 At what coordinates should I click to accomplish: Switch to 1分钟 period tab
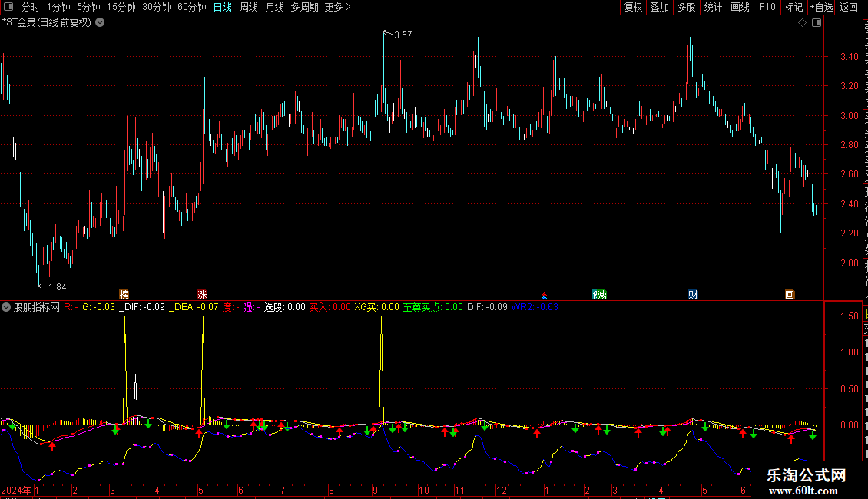(58, 7)
